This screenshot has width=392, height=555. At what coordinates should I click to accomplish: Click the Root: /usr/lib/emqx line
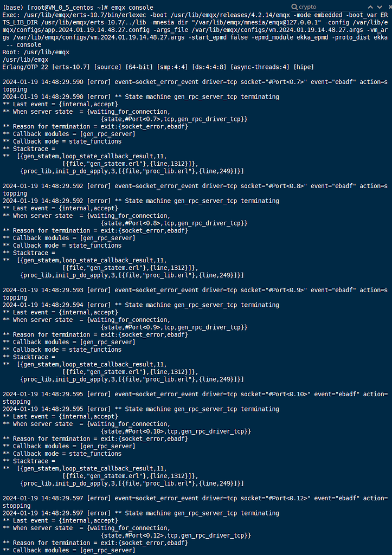tap(36, 52)
